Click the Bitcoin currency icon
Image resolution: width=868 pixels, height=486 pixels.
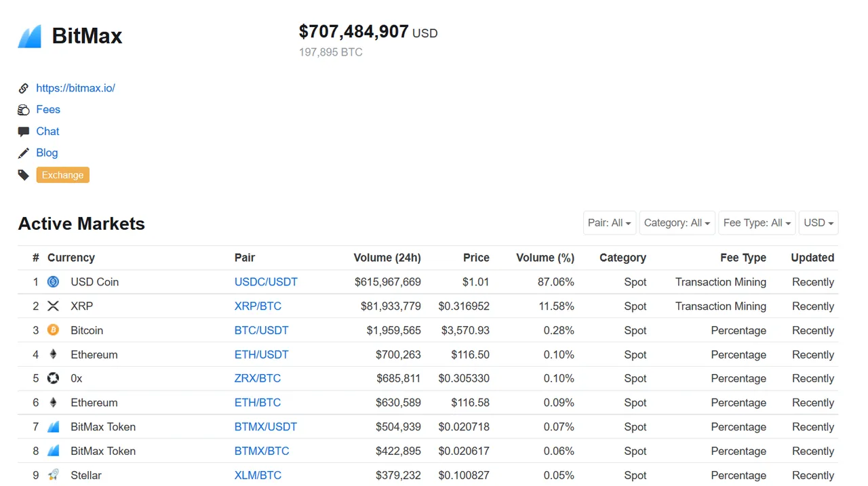tap(54, 330)
